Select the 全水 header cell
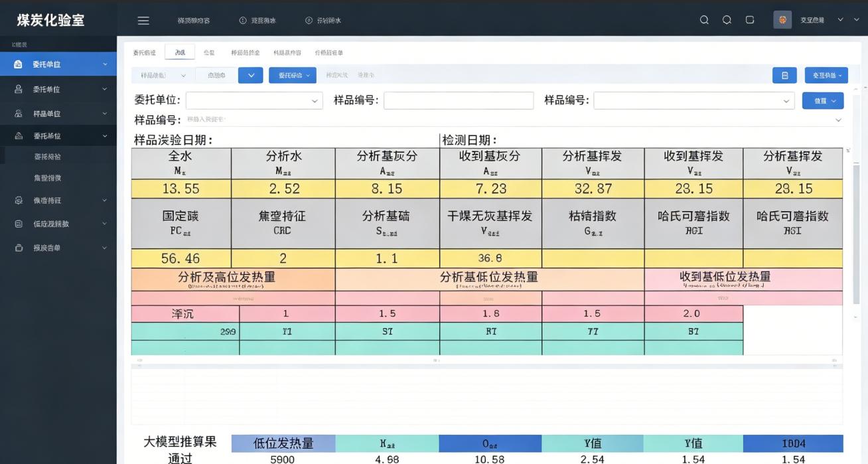The width and height of the screenshot is (868, 464). point(181,163)
